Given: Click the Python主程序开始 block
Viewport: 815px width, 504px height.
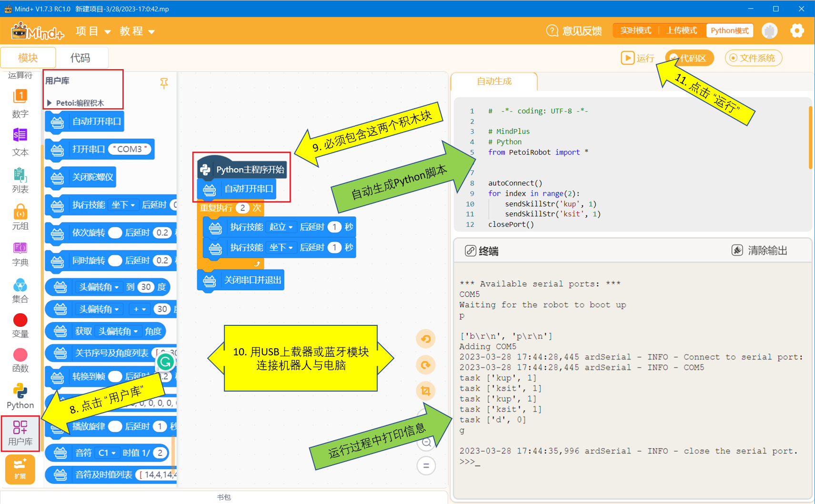Looking at the screenshot, I should point(242,169).
